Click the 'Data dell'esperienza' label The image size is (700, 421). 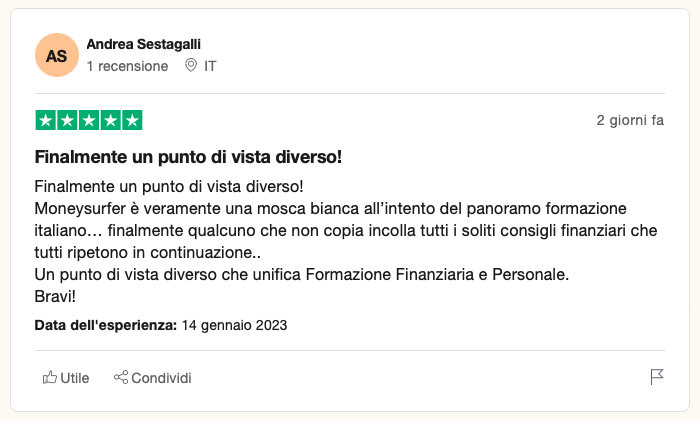coord(106,325)
